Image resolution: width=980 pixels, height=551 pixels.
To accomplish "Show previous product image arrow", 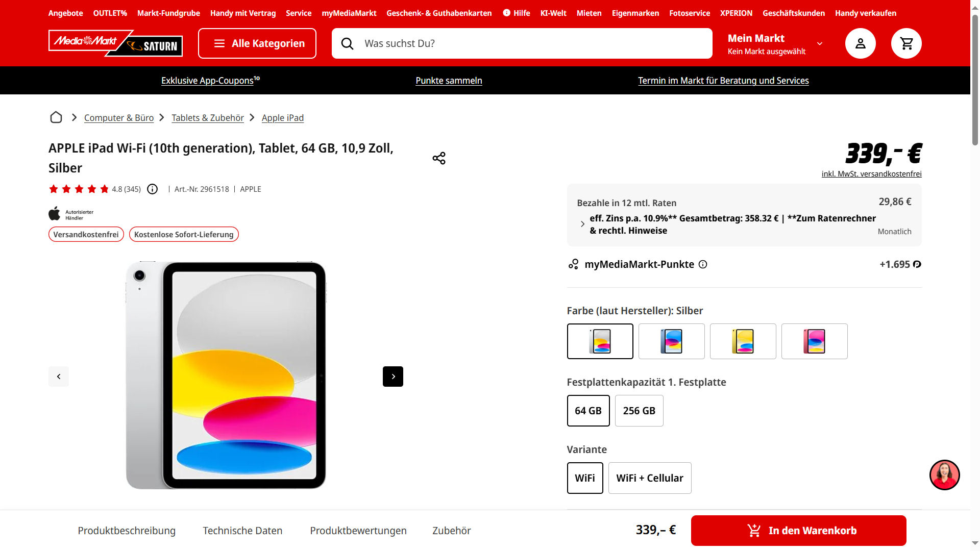I will click(59, 377).
